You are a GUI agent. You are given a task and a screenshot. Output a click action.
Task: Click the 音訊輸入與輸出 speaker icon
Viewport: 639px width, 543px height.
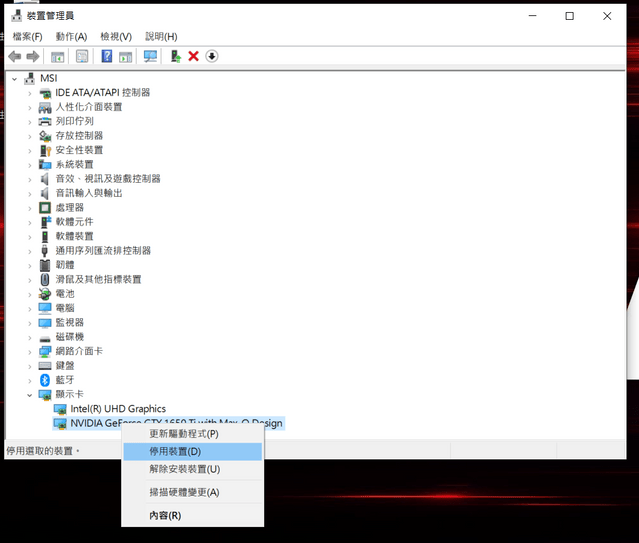[45, 193]
